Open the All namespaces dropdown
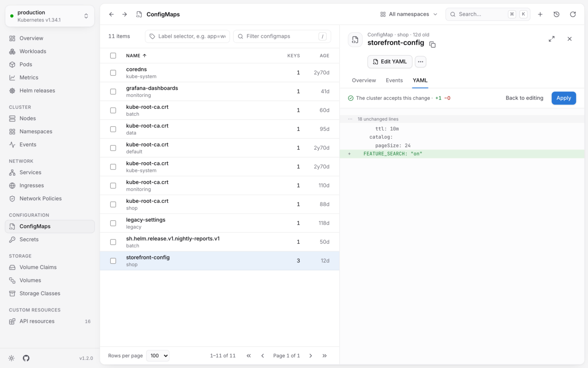Image resolution: width=588 pixels, height=368 pixels. tap(409, 14)
